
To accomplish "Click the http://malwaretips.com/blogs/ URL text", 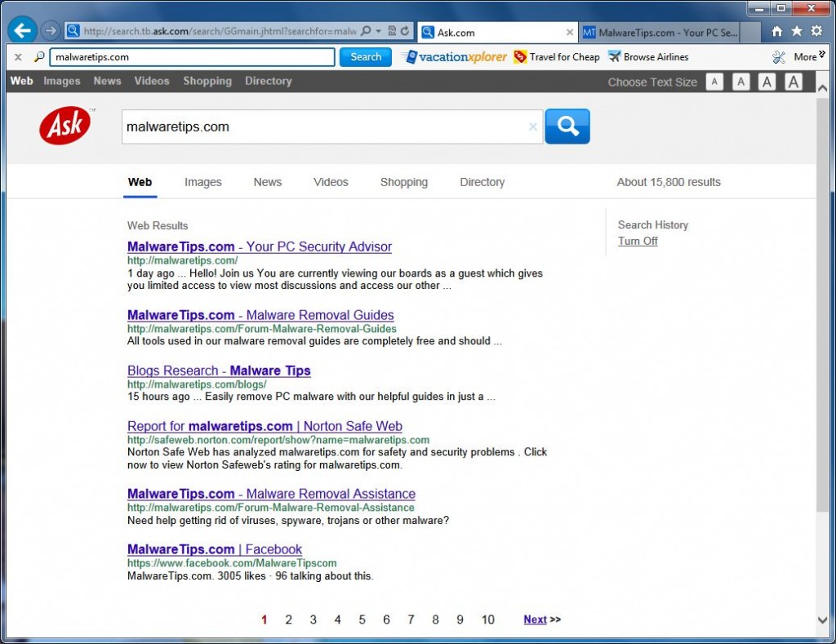I will [x=197, y=384].
